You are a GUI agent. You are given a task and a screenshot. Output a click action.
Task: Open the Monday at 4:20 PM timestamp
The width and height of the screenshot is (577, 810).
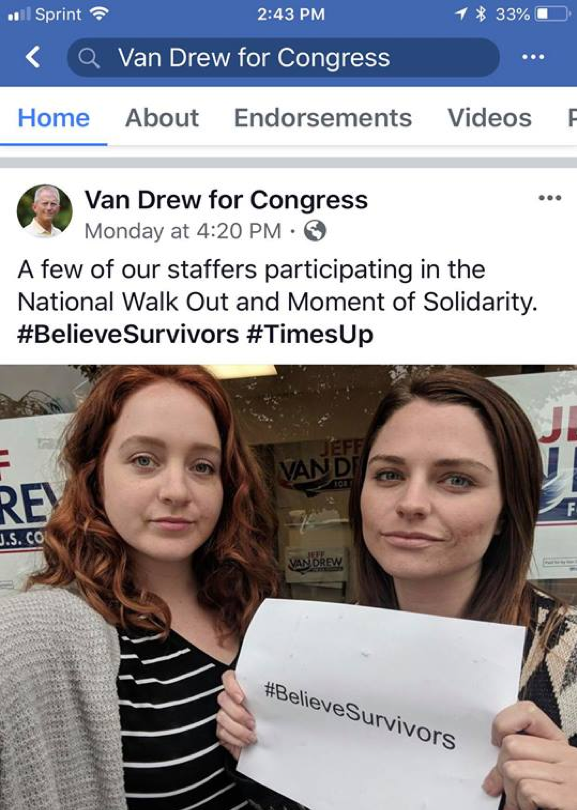click(183, 231)
